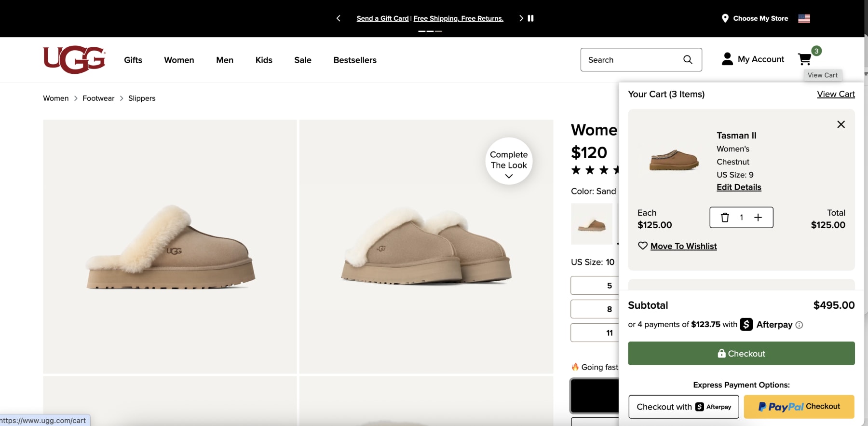This screenshot has width=868, height=426.
Task: Select US size 11
Action: [595, 333]
